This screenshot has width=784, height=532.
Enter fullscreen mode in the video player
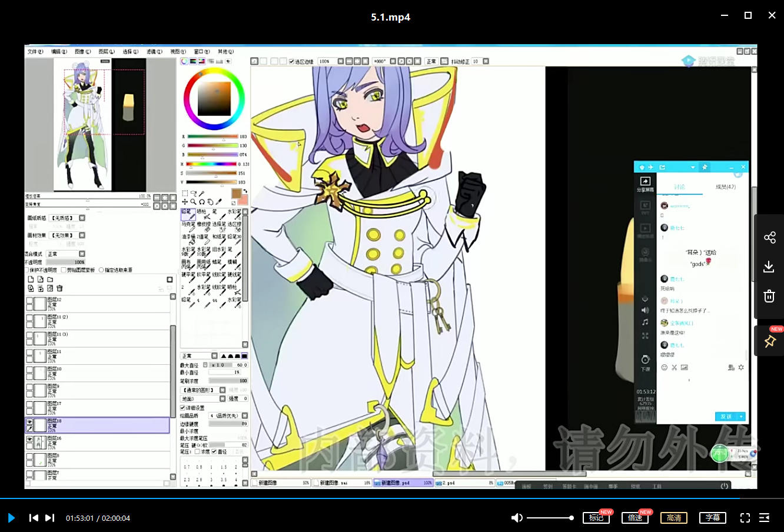click(x=745, y=518)
